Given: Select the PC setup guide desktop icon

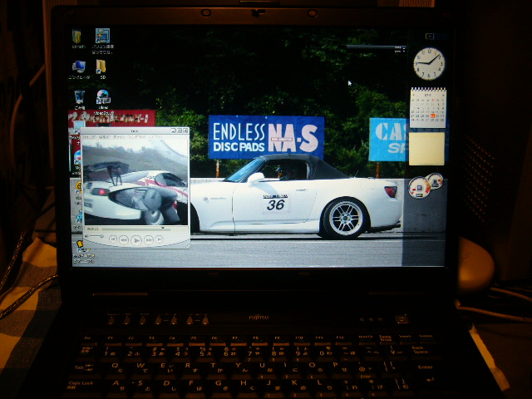Looking at the screenshot, I should (x=102, y=41).
